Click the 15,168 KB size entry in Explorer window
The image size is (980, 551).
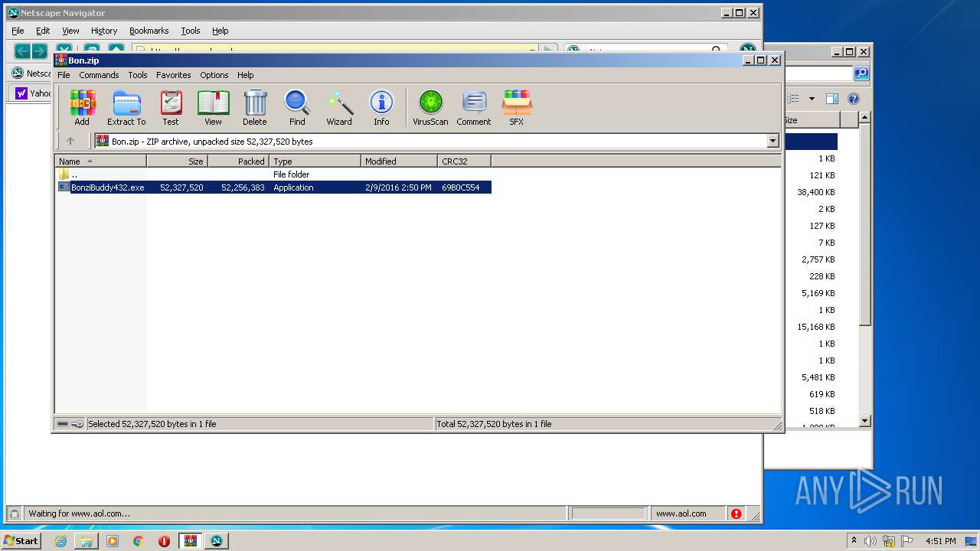pos(815,327)
